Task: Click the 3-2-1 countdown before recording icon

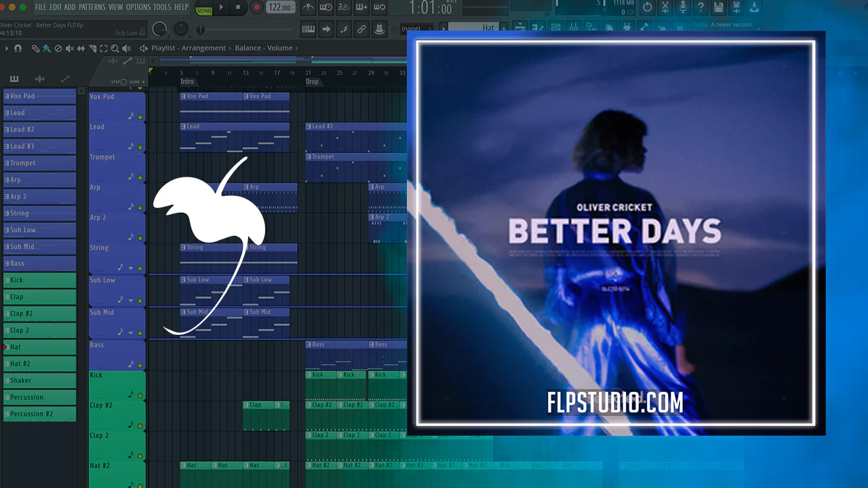Action: pos(343,7)
